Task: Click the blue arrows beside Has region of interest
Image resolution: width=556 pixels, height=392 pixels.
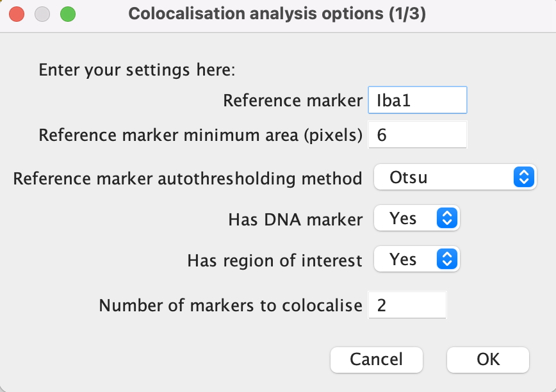Action: [x=447, y=259]
